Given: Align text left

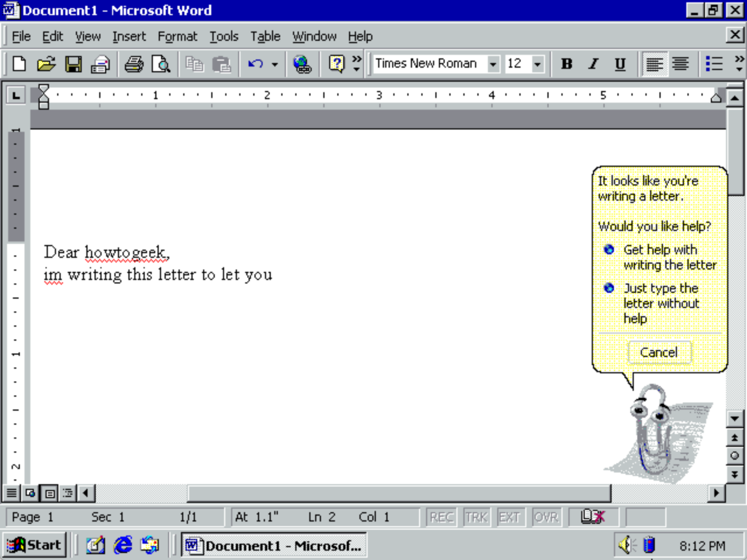Looking at the screenshot, I should (654, 64).
